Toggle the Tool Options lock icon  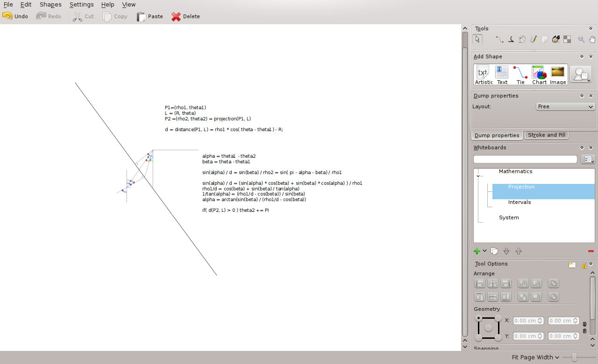tap(584, 265)
